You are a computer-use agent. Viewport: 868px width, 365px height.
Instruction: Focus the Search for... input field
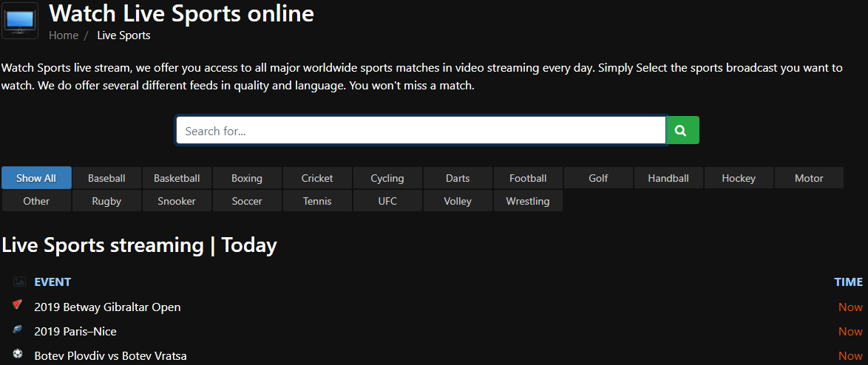pyautogui.click(x=421, y=131)
